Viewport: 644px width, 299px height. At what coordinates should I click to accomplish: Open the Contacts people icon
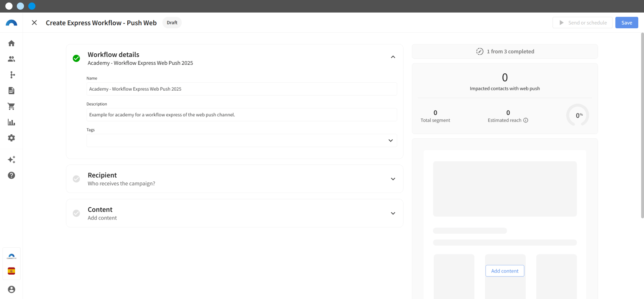point(11,59)
